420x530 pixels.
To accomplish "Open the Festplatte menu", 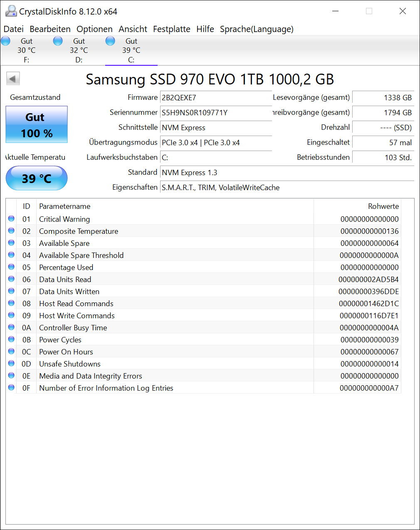I will coord(171,29).
